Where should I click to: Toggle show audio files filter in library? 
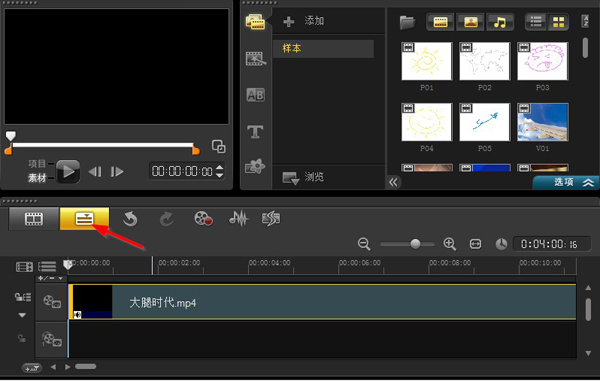tap(500, 22)
